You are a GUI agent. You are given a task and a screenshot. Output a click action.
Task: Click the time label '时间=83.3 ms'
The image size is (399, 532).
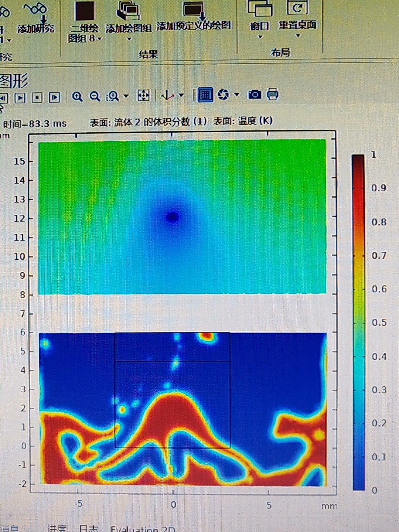(35, 124)
